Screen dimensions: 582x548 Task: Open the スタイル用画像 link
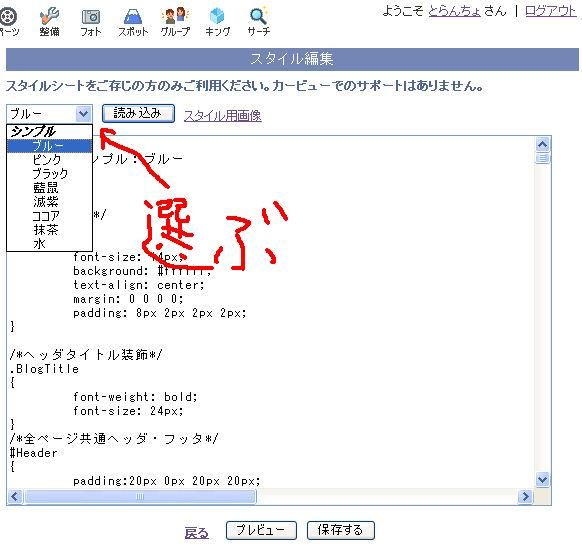click(x=223, y=116)
